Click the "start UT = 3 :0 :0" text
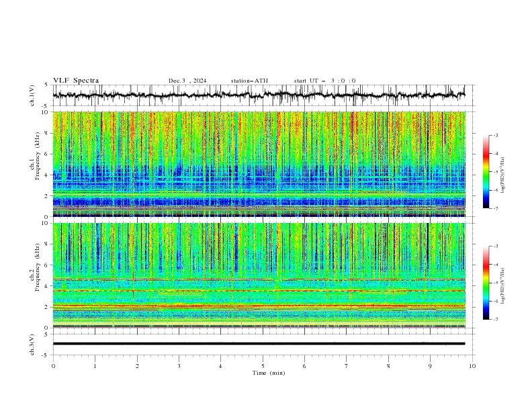The image size is (532, 411). point(324,81)
